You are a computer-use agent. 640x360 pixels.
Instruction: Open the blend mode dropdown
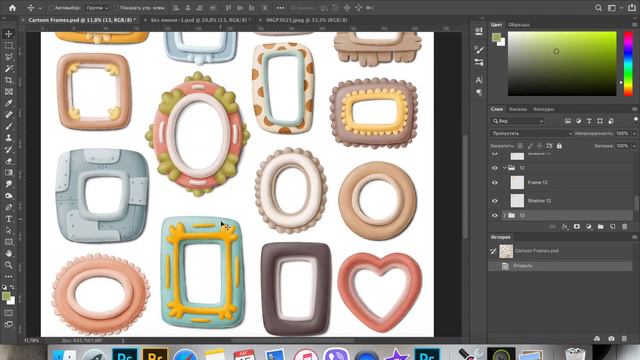click(x=532, y=133)
